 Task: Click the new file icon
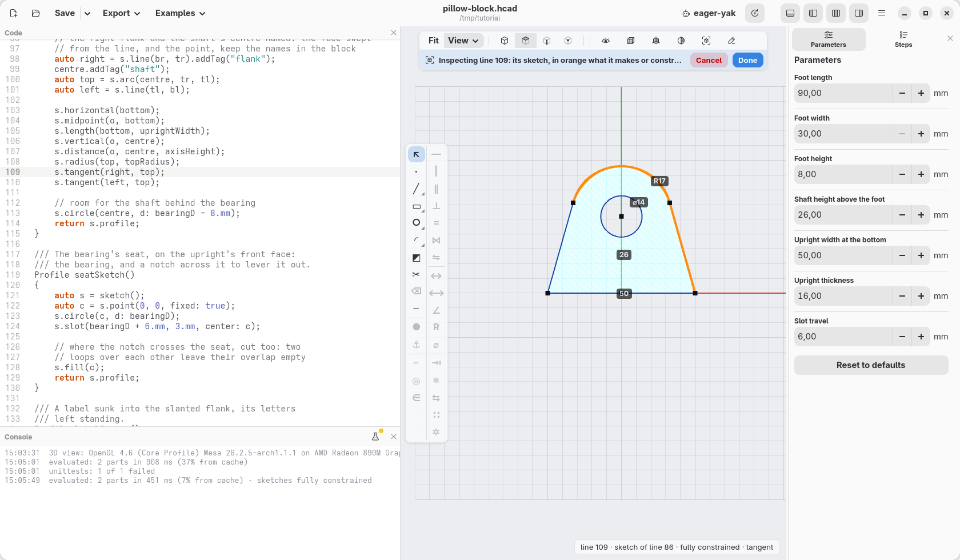(14, 13)
